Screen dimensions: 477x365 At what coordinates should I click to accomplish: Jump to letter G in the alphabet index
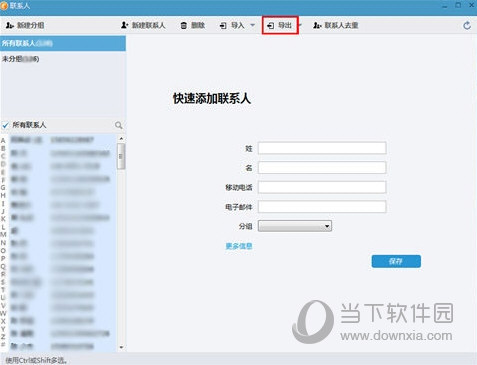3,188
